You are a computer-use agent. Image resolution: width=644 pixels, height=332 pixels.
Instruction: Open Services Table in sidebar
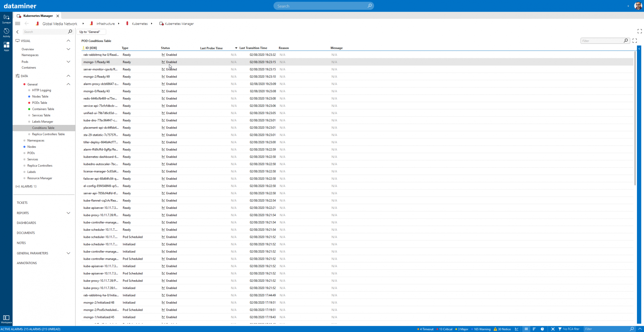pos(41,115)
